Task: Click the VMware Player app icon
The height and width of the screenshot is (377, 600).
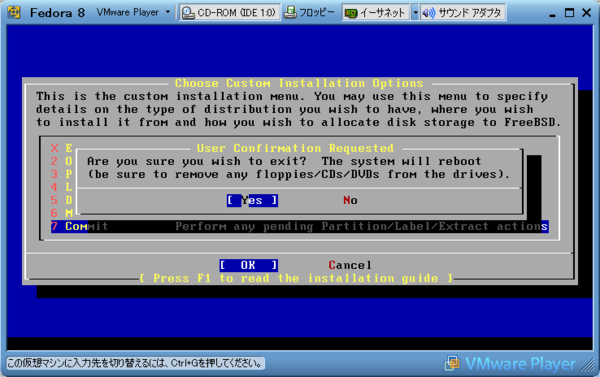Action: point(14,12)
